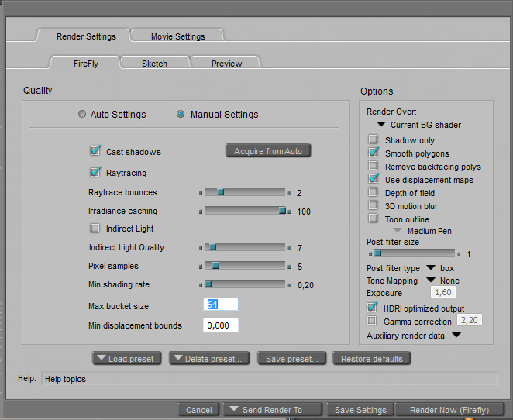Enable the Indirect Light checkbox
This screenshot has width=513, height=420.
[x=95, y=228]
